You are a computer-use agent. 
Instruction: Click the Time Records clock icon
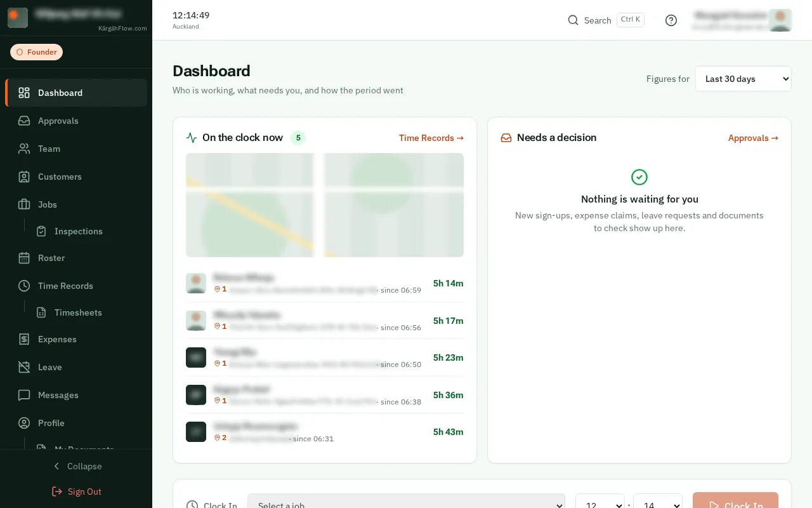(x=24, y=286)
